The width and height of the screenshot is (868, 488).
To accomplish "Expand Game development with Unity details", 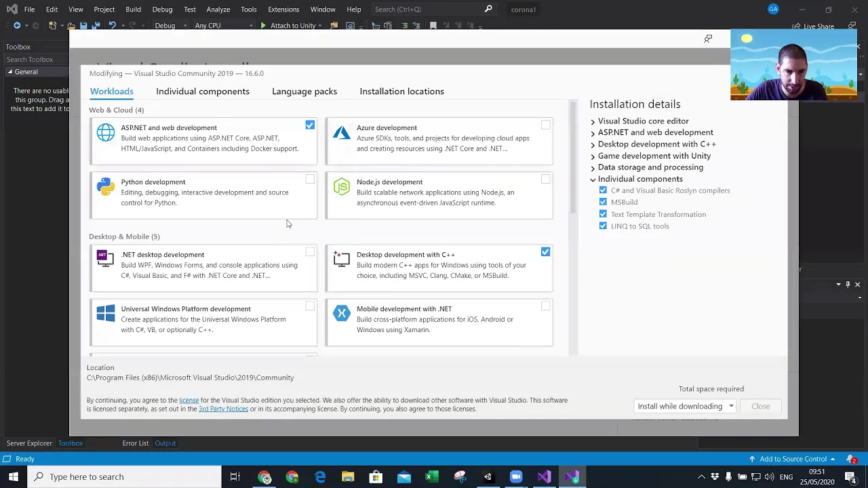I will click(x=593, y=156).
